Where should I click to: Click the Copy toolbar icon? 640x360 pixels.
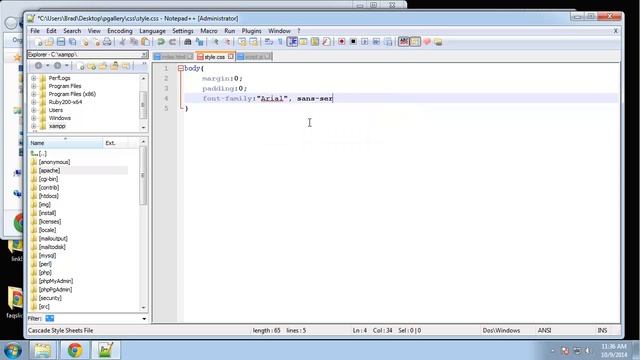pos(133,42)
